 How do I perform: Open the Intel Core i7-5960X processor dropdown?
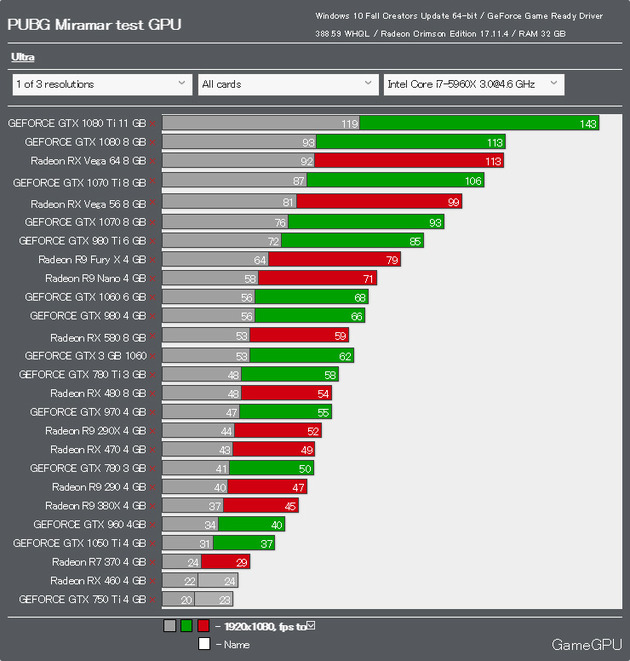tap(474, 84)
